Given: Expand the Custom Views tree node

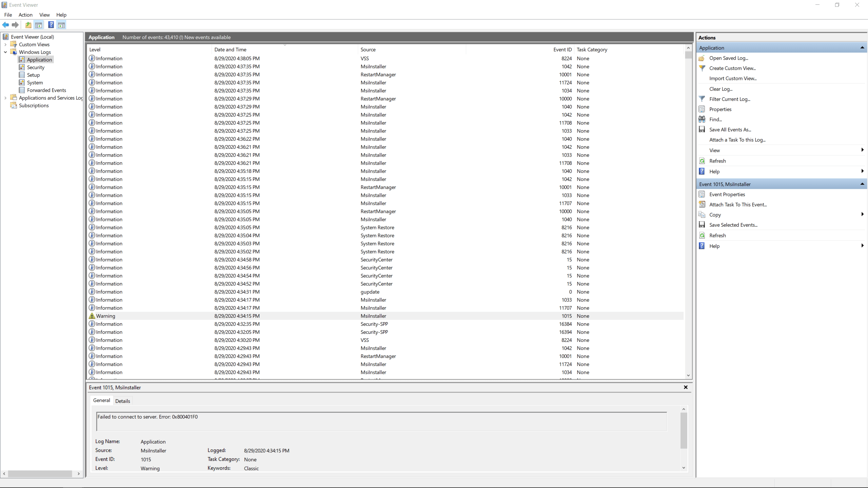Looking at the screenshot, I should (5, 44).
